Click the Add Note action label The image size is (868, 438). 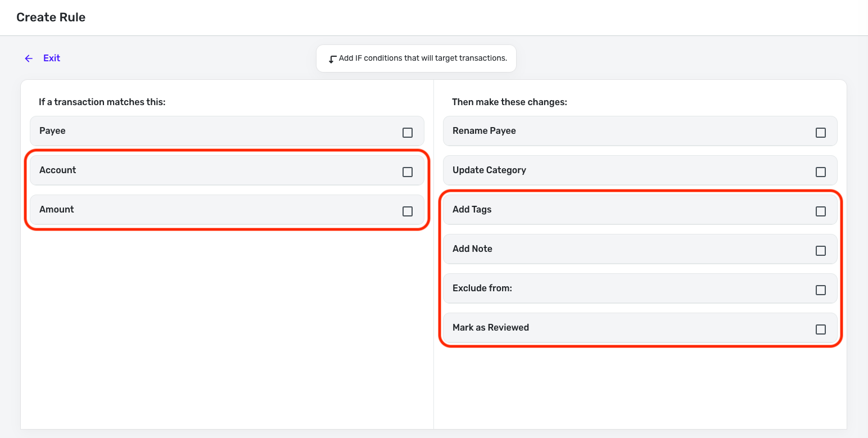[472, 249]
